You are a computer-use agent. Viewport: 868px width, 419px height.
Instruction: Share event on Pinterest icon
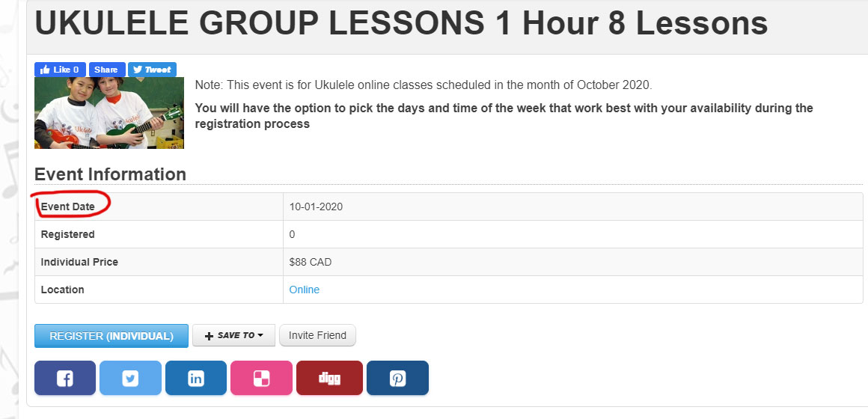pos(397,378)
